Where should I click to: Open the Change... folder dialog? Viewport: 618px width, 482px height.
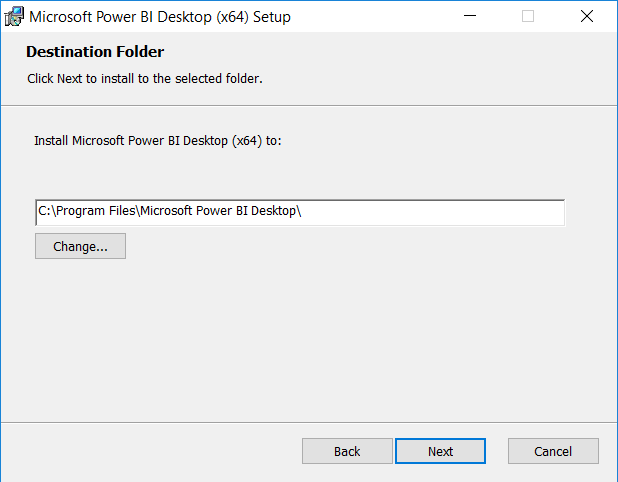pos(80,246)
